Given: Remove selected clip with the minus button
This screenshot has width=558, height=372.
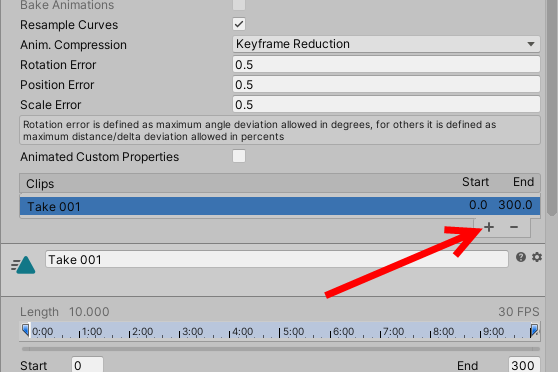Looking at the screenshot, I should pyautogui.click(x=514, y=227).
